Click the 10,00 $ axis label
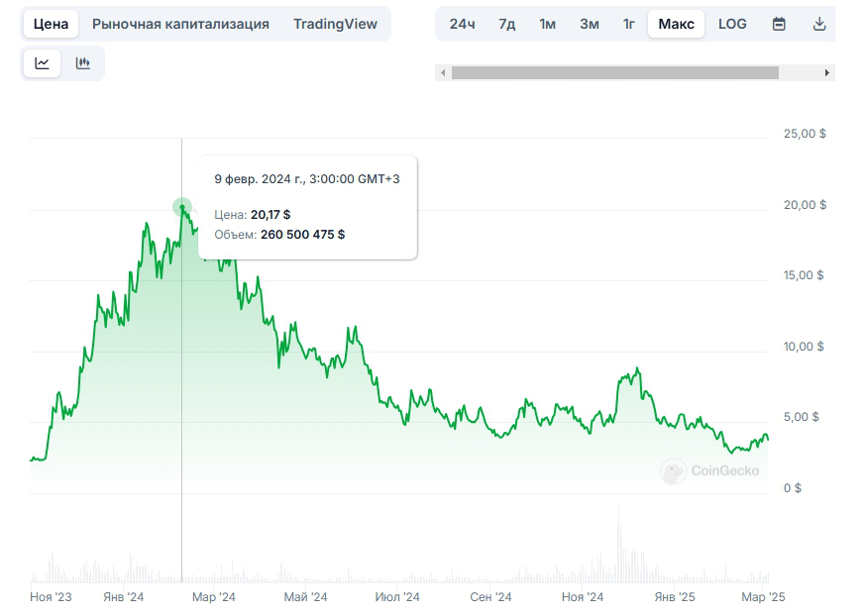The height and width of the screenshot is (616, 866). (x=804, y=347)
